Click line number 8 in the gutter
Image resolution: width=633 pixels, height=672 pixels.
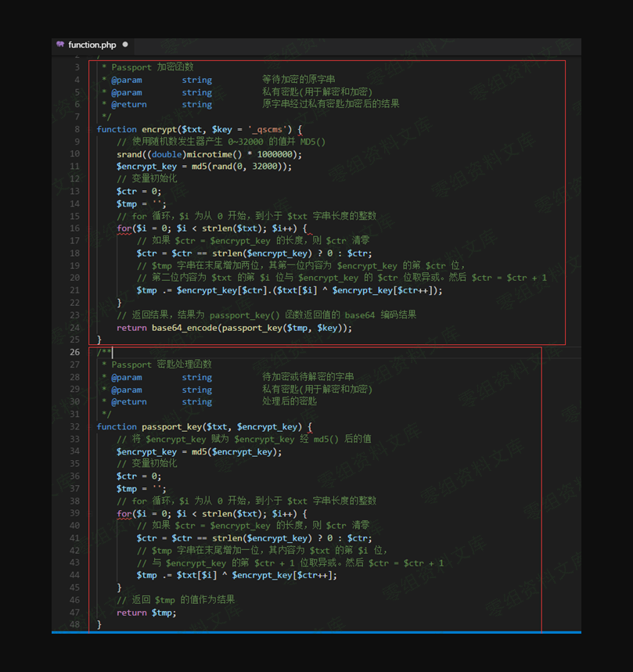tap(77, 129)
